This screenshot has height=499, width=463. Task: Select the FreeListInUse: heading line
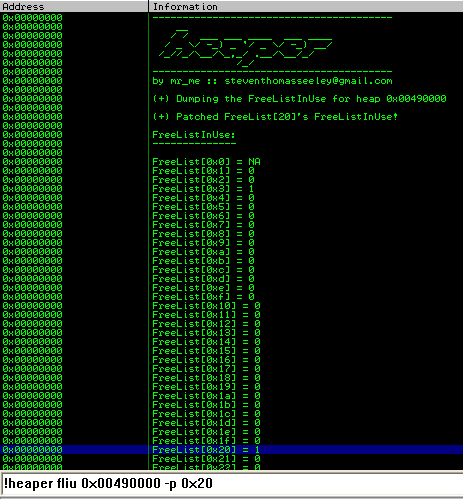coord(194,135)
